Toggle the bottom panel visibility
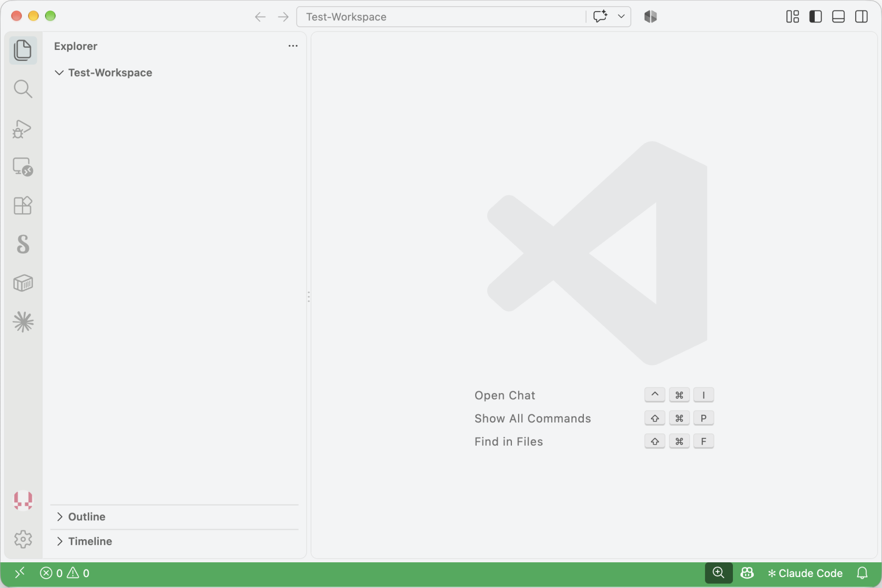The width and height of the screenshot is (882, 588). (838, 17)
